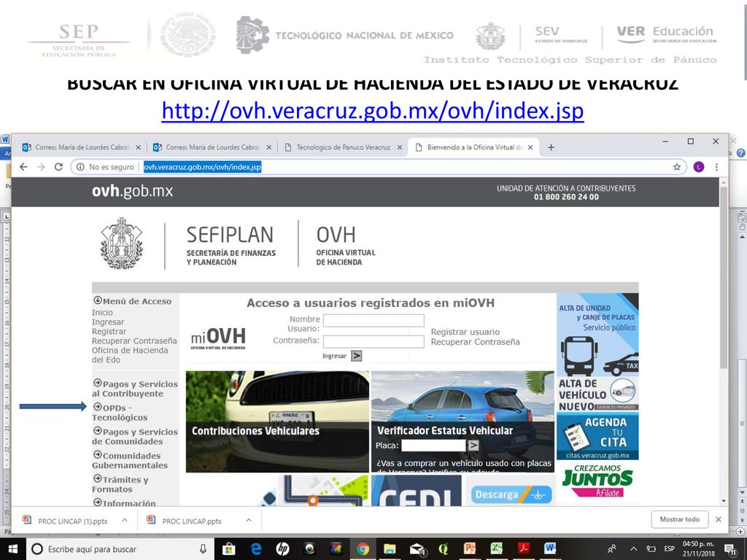Switch to second 'Correo: María de Lourdes' tab
The width and height of the screenshot is (747, 560).
212,147
